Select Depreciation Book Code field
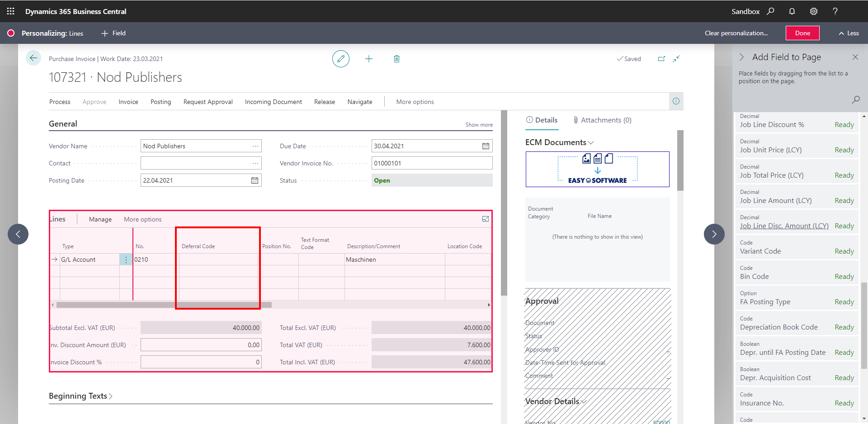 (x=797, y=323)
